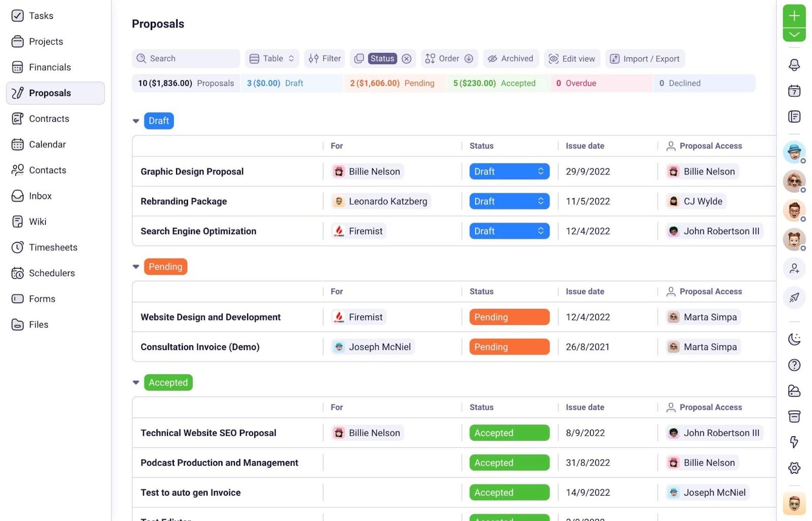Remove the Status grouping filter
812x521 pixels.
coord(407,59)
